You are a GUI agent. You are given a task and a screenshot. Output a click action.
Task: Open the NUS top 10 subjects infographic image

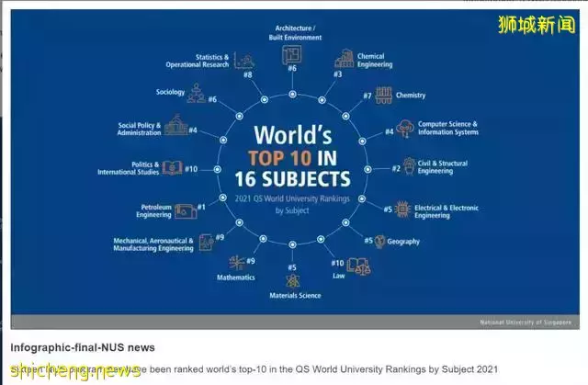coord(295,169)
